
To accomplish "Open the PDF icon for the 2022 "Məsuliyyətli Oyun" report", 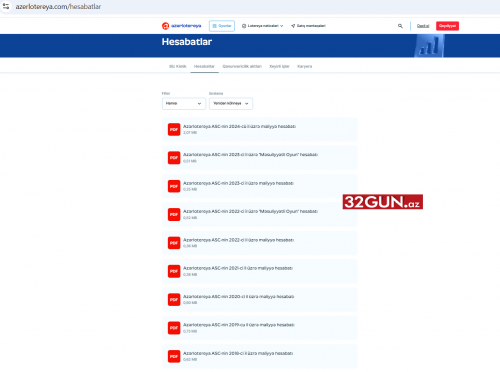I will 174,214.
